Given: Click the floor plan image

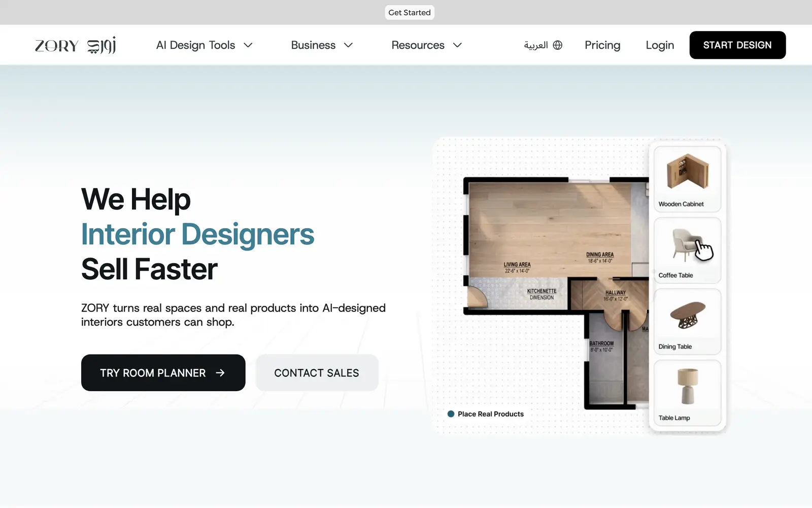Looking at the screenshot, I should 556,293.
